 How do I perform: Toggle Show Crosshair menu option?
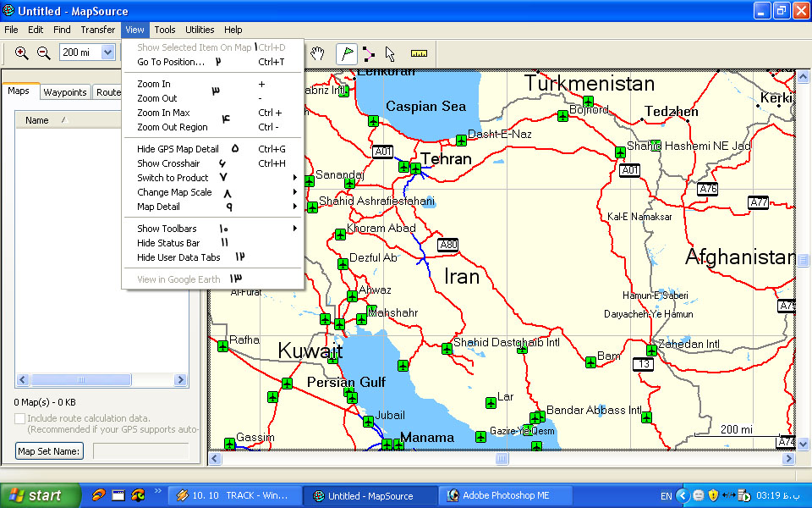[168, 163]
